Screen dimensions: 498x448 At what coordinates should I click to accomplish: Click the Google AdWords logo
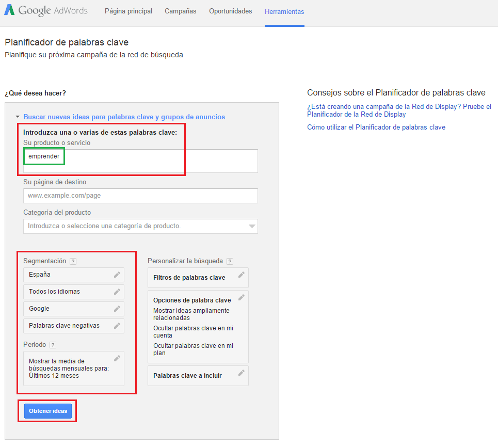click(46, 10)
